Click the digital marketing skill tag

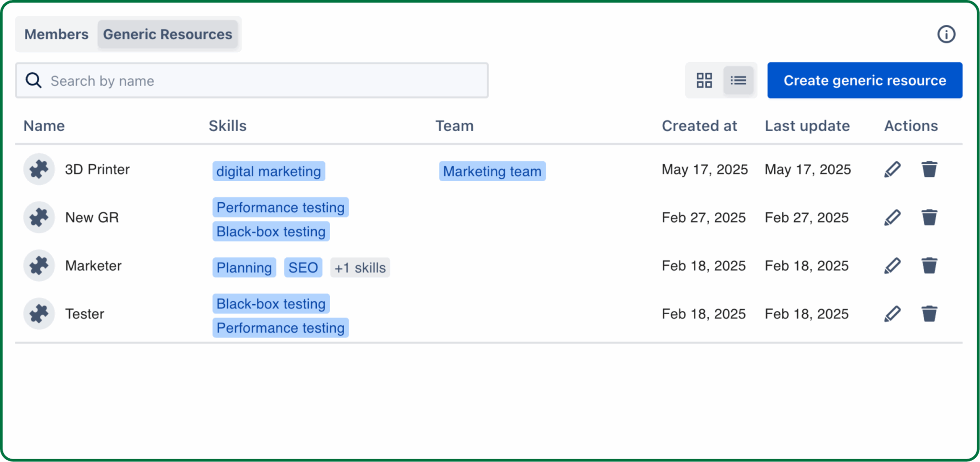click(268, 171)
